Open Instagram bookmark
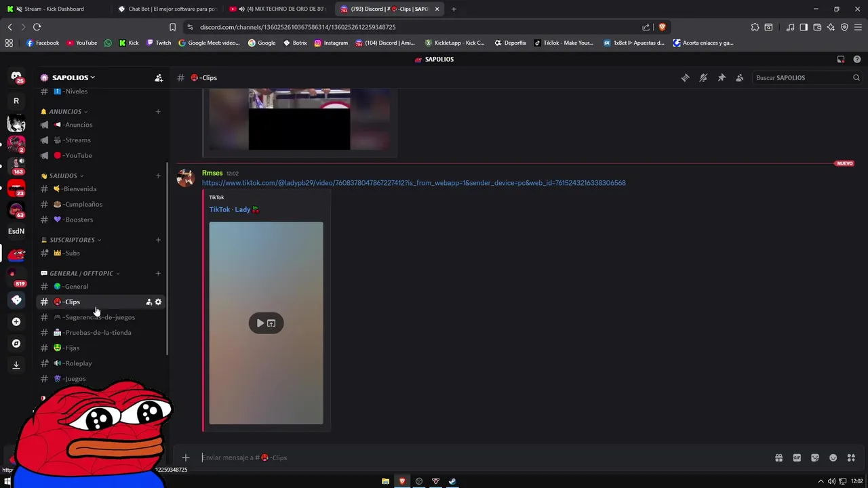The height and width of the screenshot is (488, 868). (x=331, y=43)
